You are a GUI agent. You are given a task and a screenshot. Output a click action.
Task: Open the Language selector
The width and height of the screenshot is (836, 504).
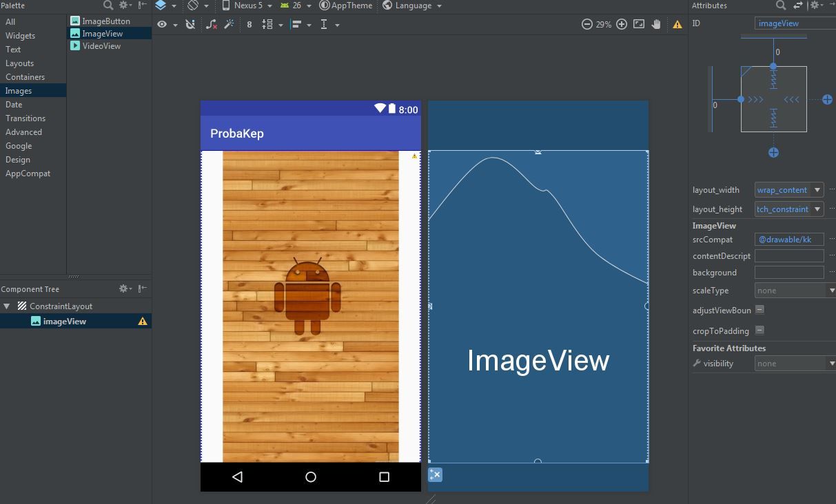(412, 6)
